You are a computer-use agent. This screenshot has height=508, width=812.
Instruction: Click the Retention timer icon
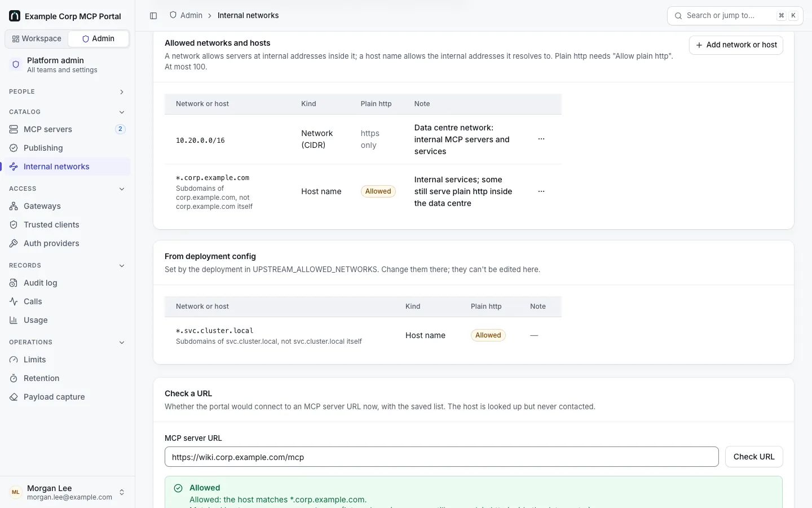14,378
